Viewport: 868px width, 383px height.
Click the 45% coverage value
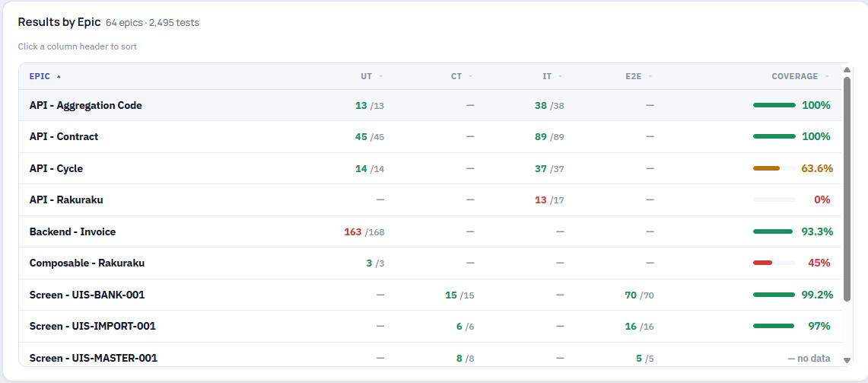(819, 263)
